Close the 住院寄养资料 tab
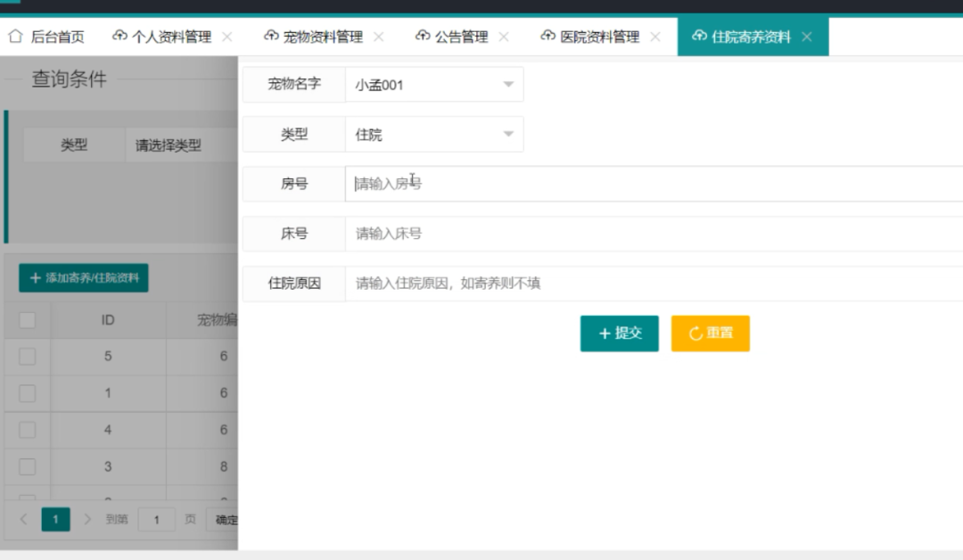The width and height of the screenshot is (963, 560). coord(807,37)
